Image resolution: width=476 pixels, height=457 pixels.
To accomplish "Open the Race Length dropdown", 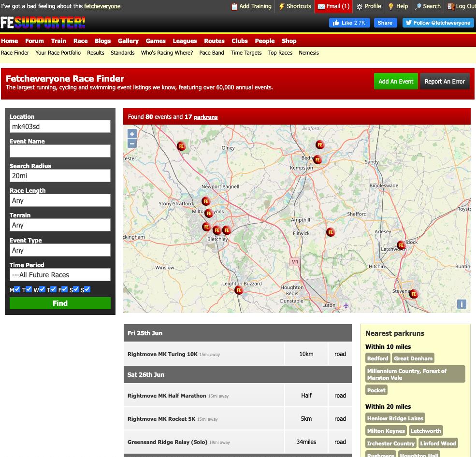I will [x=60, y=200].
